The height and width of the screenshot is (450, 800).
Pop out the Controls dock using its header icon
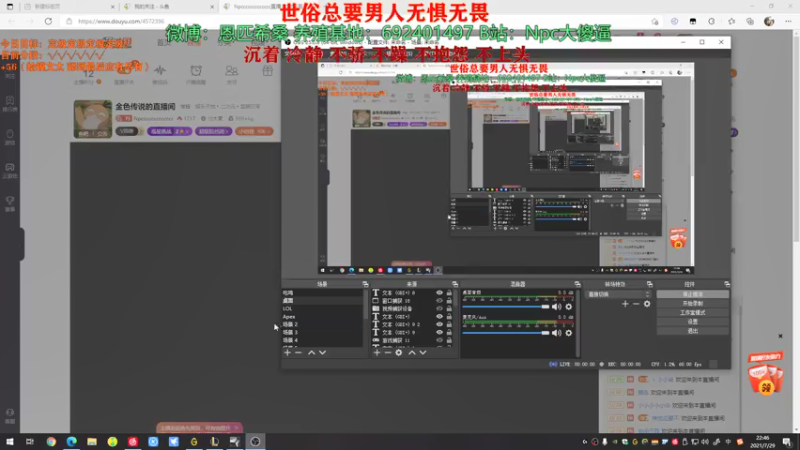coord(727,284)
